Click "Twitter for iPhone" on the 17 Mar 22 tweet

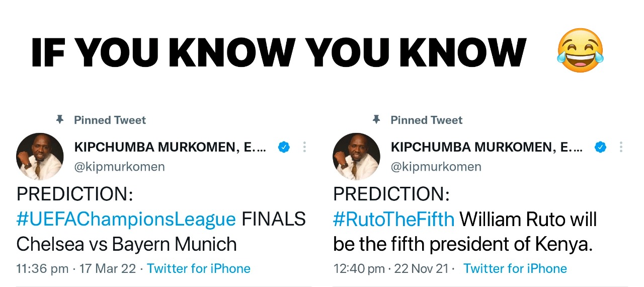point(199,269)
